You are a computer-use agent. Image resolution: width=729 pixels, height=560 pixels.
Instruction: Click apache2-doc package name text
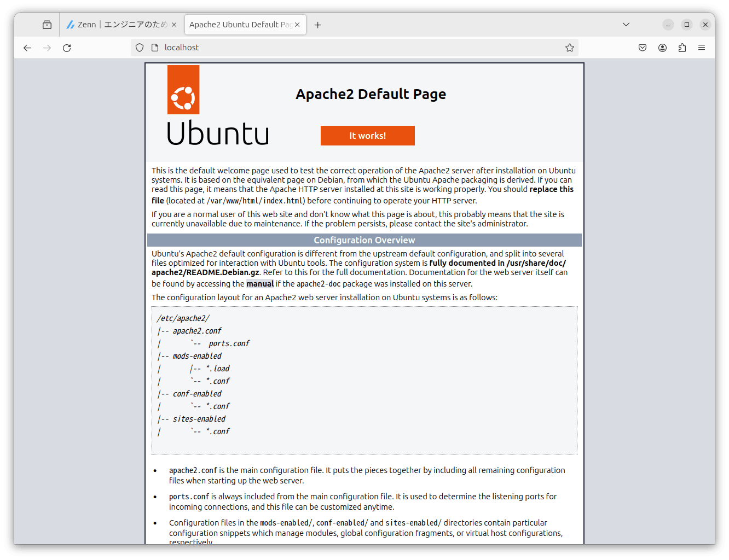pyautogui.click(x=319, y=284)
